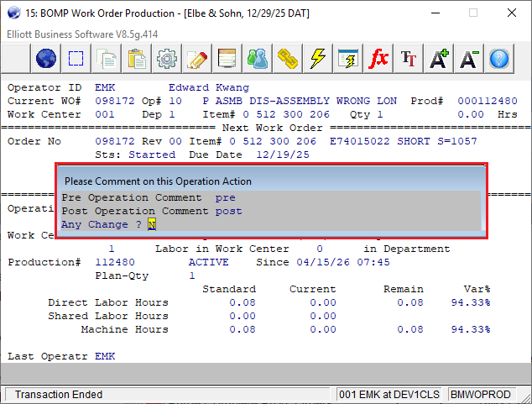This screenshot has height=404, width=532.
Task: Click the red fx formula icon
Action: [378, 59]
